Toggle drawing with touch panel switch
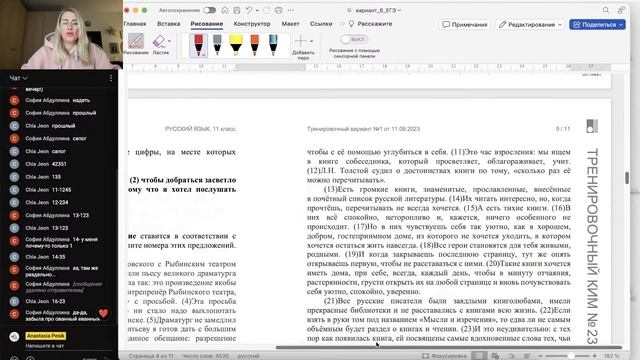 coord(354,39)
